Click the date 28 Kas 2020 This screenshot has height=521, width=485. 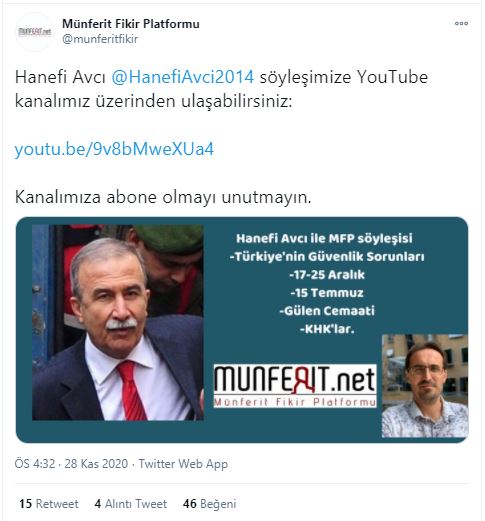coord(96,464)
